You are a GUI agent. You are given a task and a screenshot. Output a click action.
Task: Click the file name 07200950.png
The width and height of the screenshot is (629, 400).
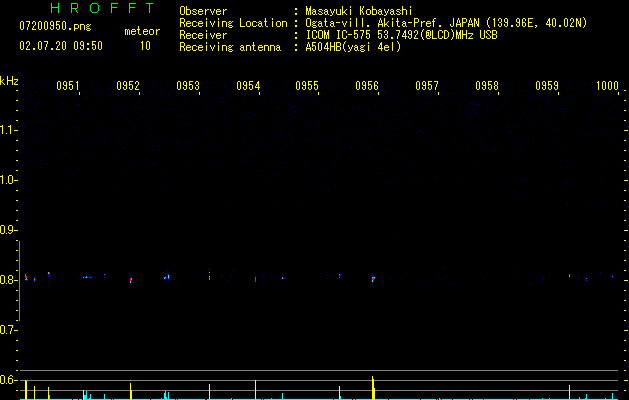[x=55, y=27]
